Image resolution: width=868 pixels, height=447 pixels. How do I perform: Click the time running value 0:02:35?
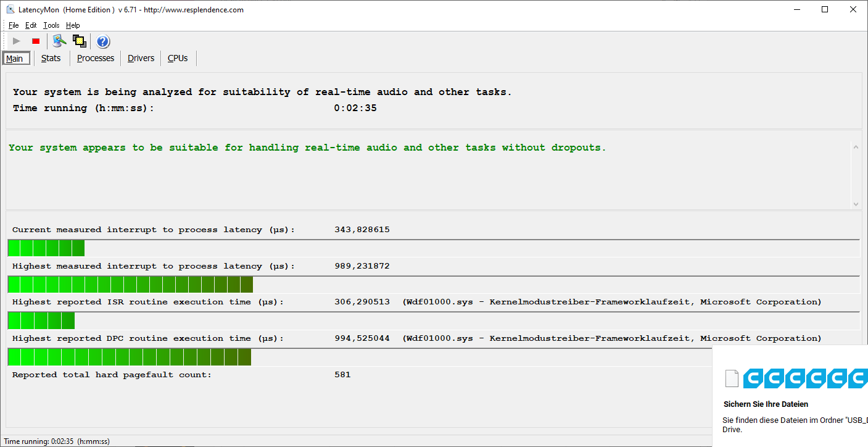(355, 108)
